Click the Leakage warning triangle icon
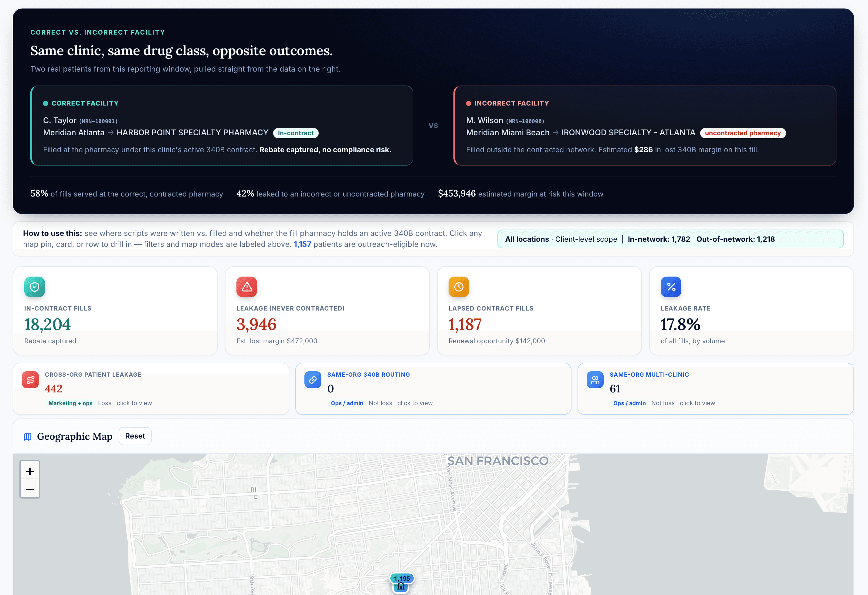 pos(246,287)
